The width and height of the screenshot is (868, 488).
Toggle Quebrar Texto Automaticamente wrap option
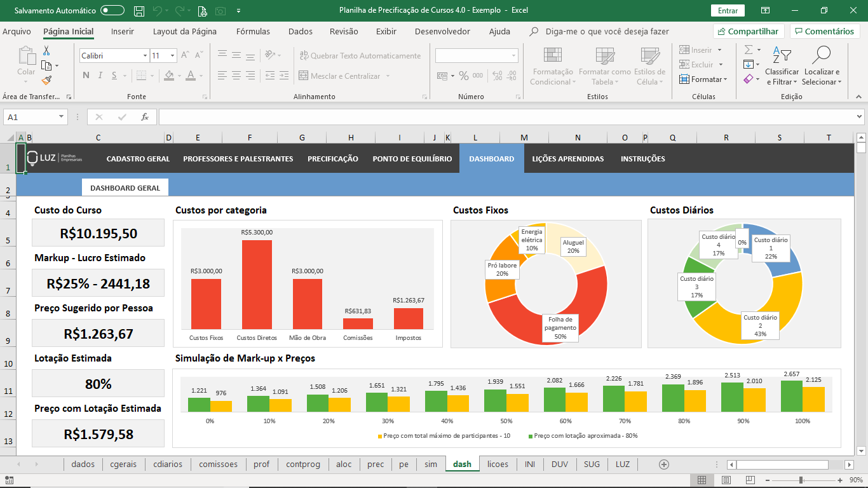[x=360, y=56]
